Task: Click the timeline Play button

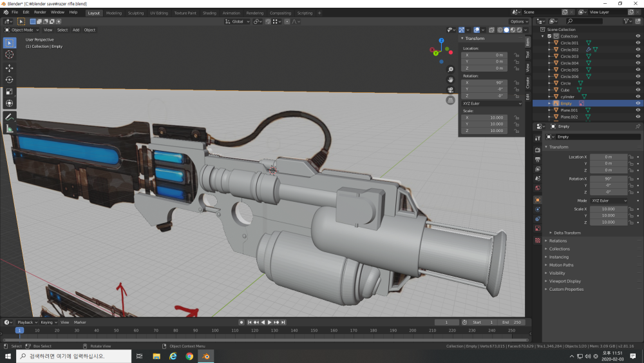Action: [x=269, y=322]
